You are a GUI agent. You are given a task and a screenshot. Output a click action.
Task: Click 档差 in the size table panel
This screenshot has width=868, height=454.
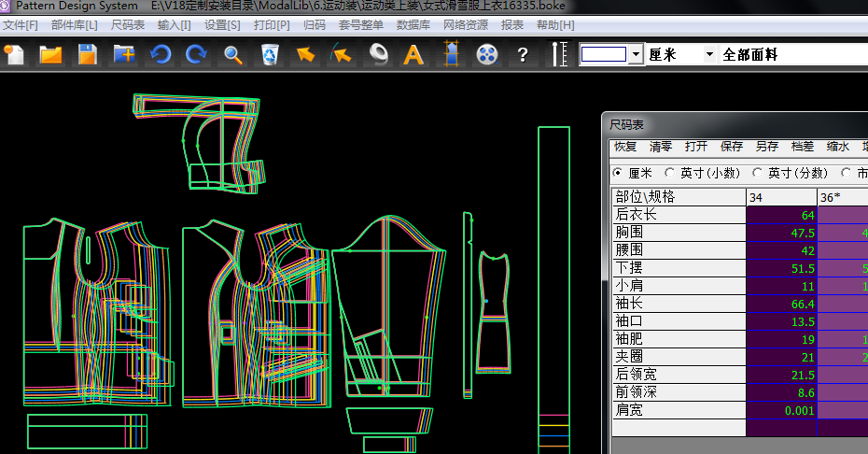pos(802,147)
